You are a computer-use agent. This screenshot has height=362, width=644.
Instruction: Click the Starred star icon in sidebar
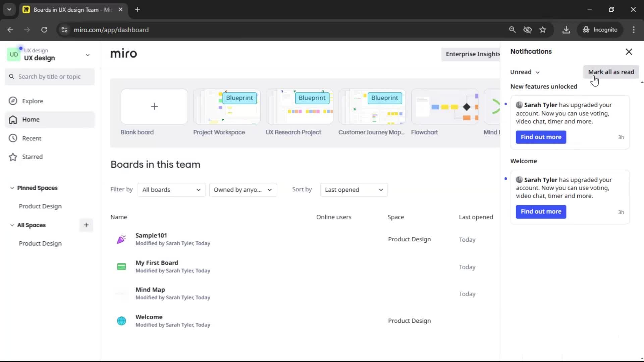pos(13,157)
